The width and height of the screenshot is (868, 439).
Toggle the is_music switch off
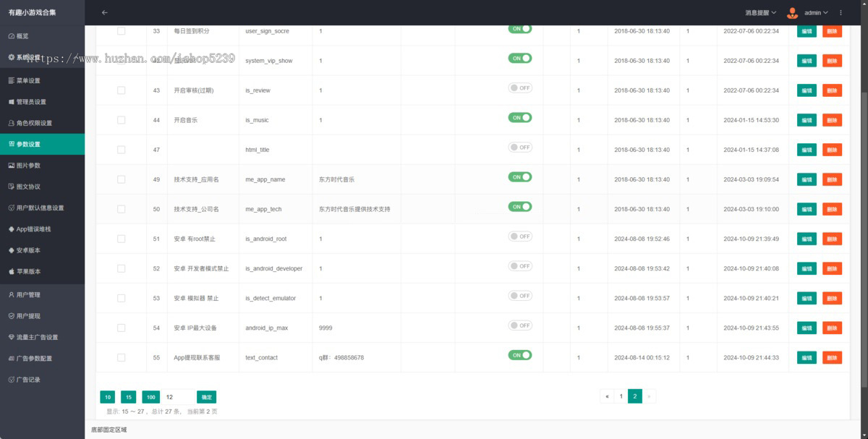tap(520, 117)
